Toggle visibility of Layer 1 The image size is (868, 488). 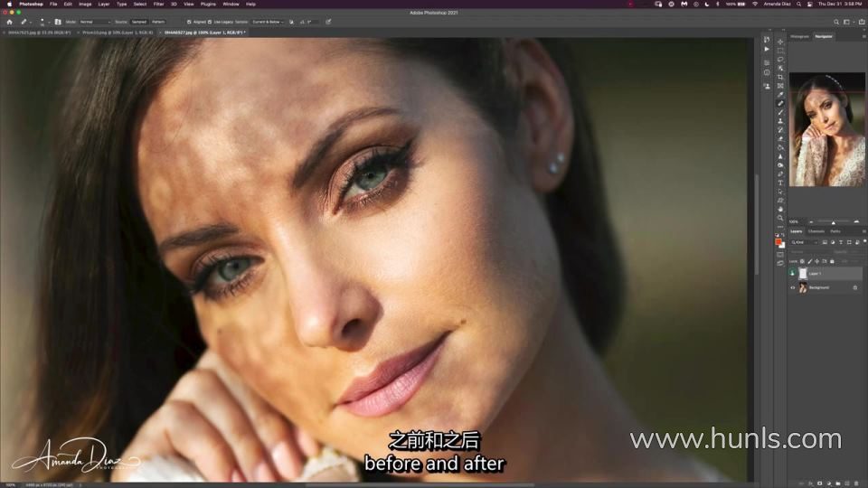tap(793, 273)
